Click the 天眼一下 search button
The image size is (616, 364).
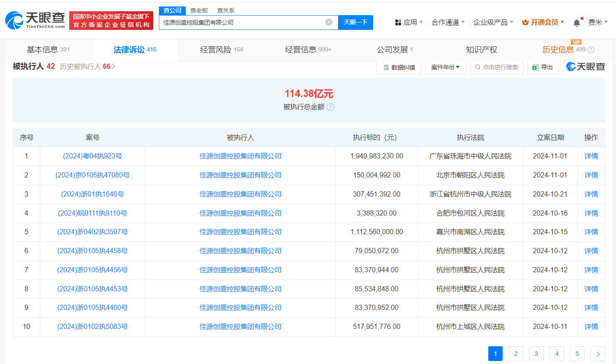click(355, 22)
